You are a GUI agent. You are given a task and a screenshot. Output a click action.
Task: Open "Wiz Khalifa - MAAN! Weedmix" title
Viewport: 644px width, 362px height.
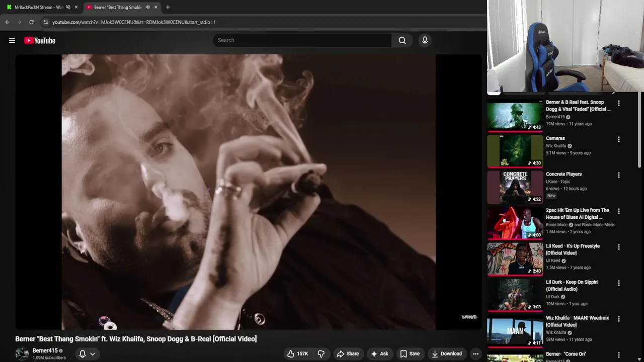click(x=578, y=321)
